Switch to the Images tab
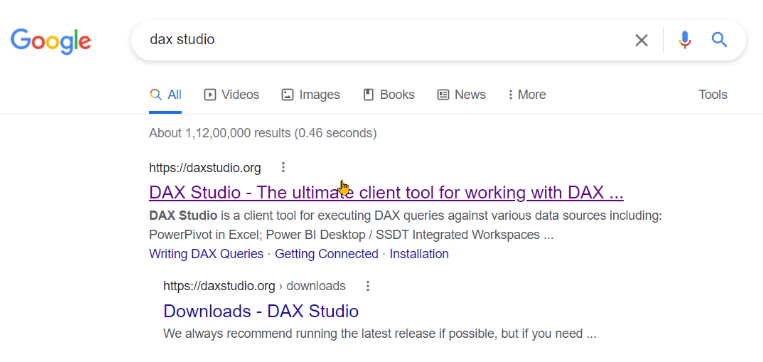 [310, 94]
